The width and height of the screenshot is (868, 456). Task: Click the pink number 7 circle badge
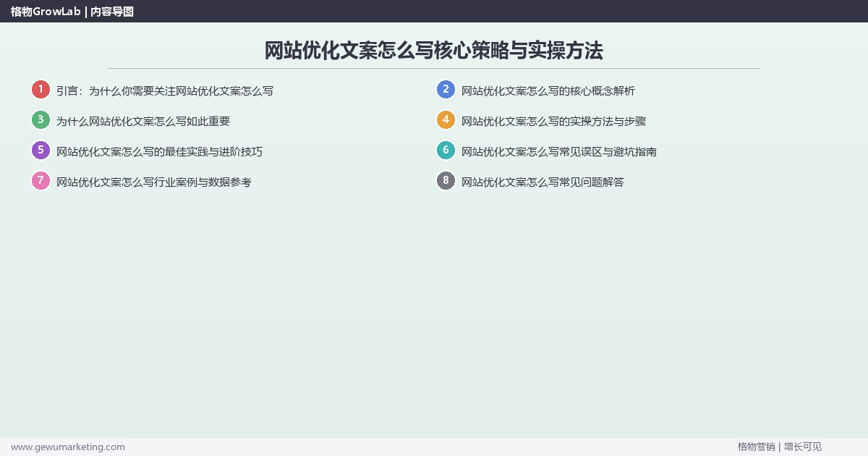point(41,181)
